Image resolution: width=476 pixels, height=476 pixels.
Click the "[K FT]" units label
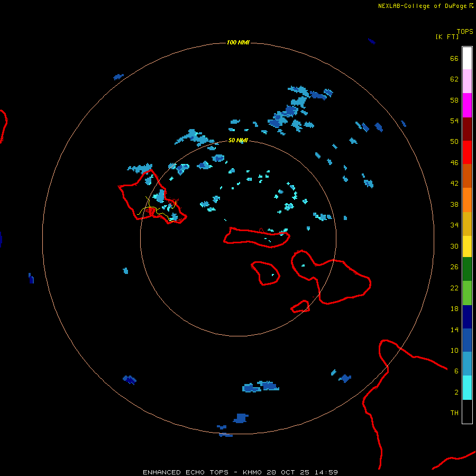tap(447, 36)
